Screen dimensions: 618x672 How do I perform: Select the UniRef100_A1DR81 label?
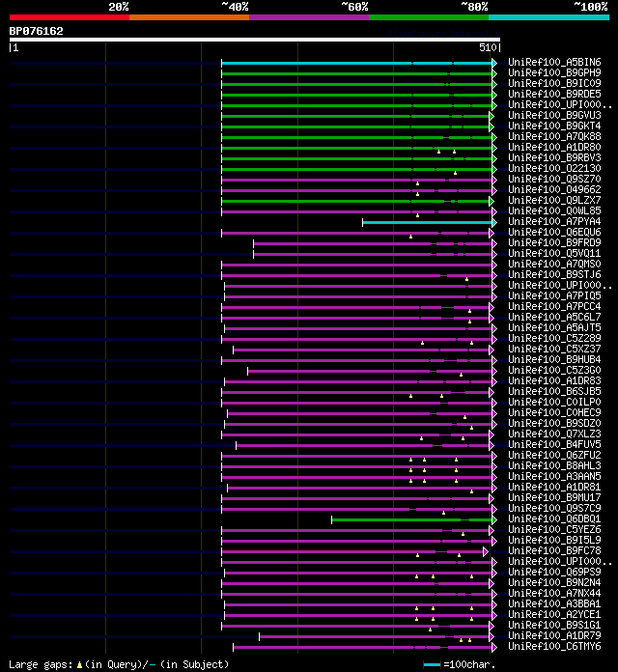tap(554, 487)
